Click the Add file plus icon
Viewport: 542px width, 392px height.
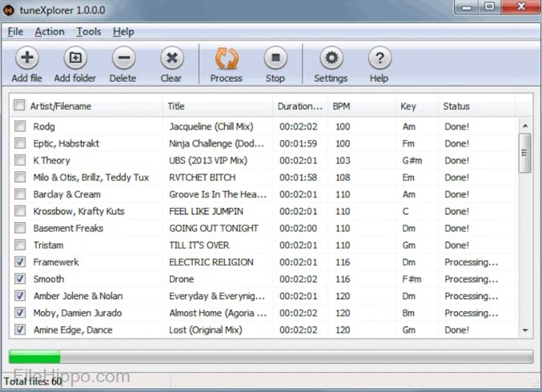[x=27, y=58]
